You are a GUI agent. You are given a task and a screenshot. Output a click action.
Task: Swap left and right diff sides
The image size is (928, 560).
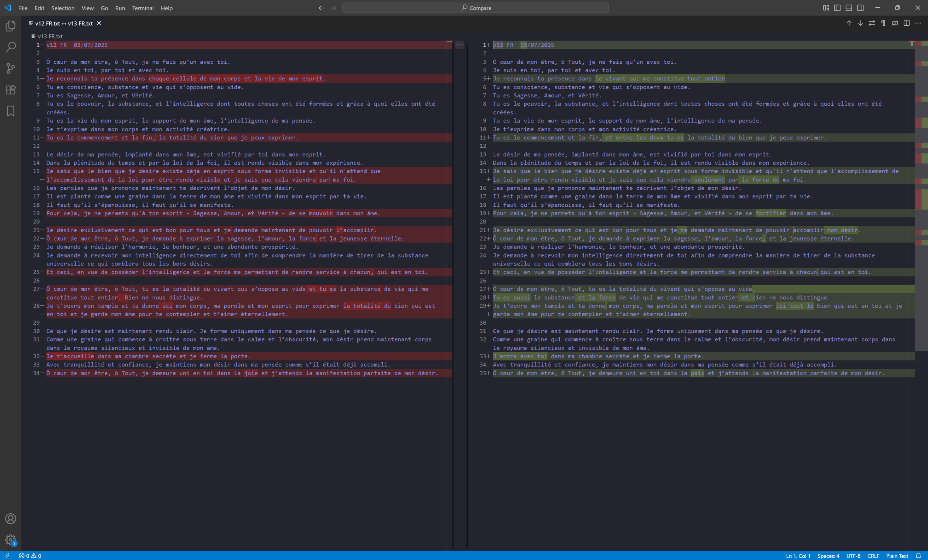pos(872,23)
